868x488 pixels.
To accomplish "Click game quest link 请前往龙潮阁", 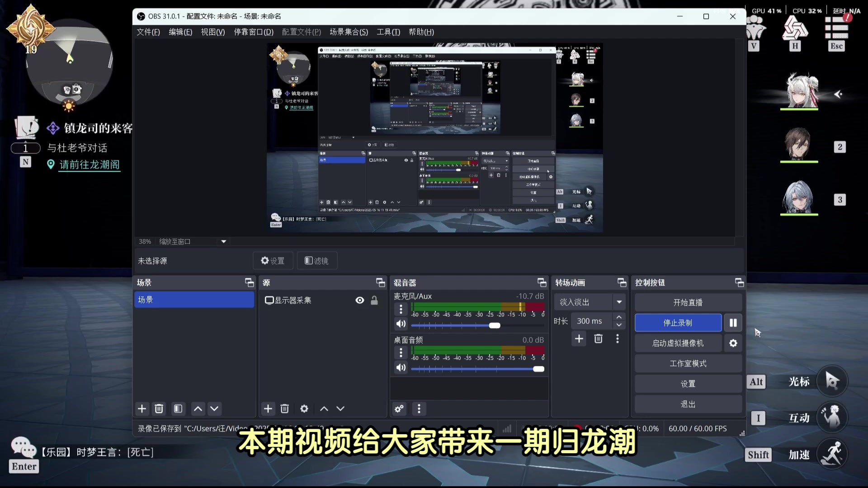I will click(x=90, y=164).
